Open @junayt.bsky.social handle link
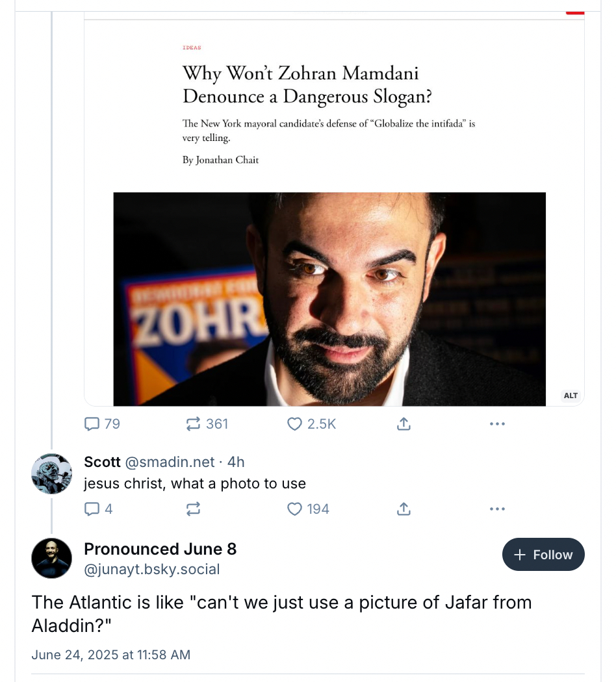616x682 pixels. click(152, 570)
